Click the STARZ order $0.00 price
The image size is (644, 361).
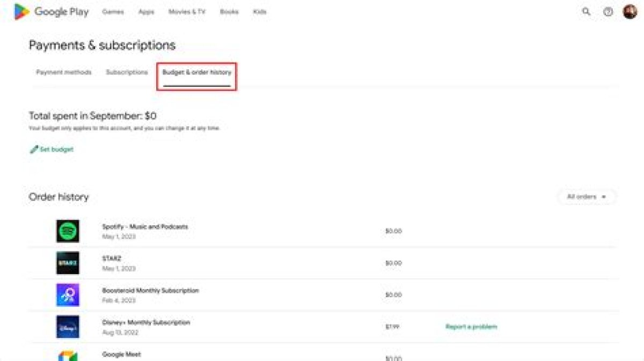click(x=393, y=263)
